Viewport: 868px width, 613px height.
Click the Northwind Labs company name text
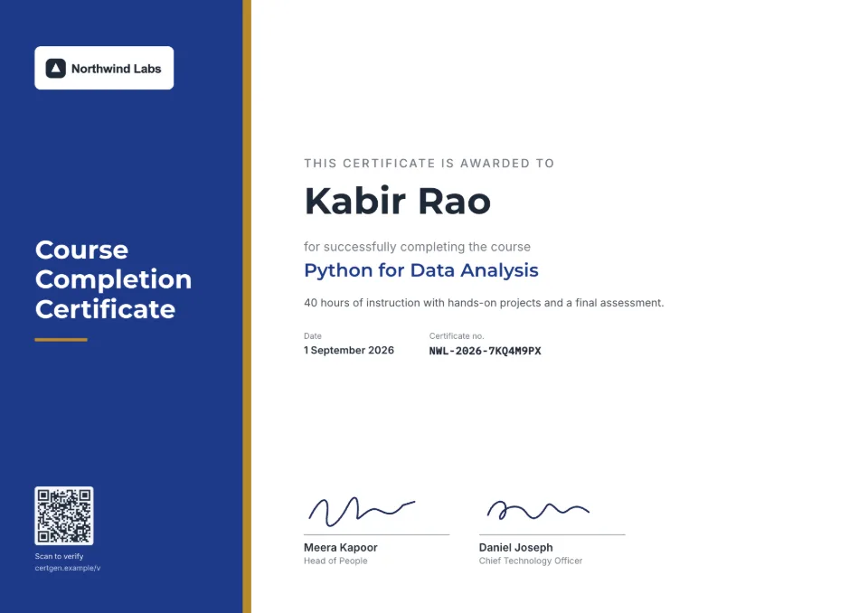click(117, 69)
